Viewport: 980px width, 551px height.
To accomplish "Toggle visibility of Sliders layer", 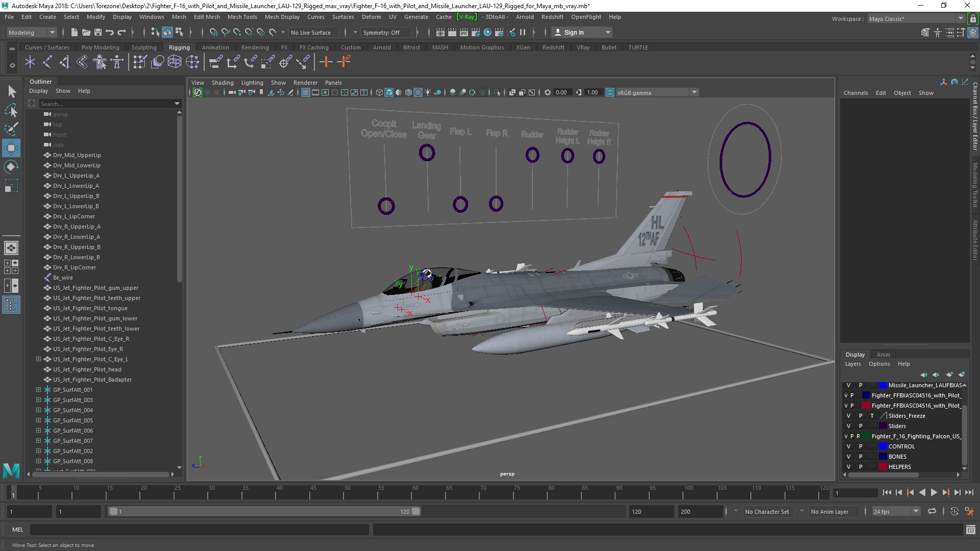I will click(x=848, y=426).
